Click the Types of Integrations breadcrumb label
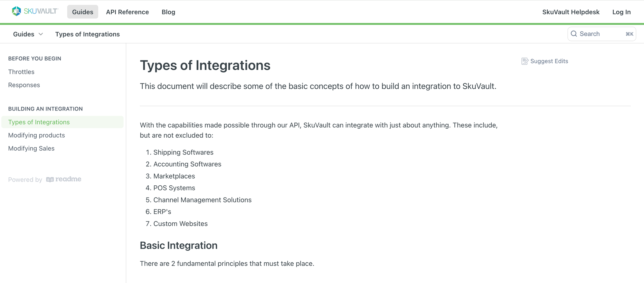644x283 pixels. 87,34
